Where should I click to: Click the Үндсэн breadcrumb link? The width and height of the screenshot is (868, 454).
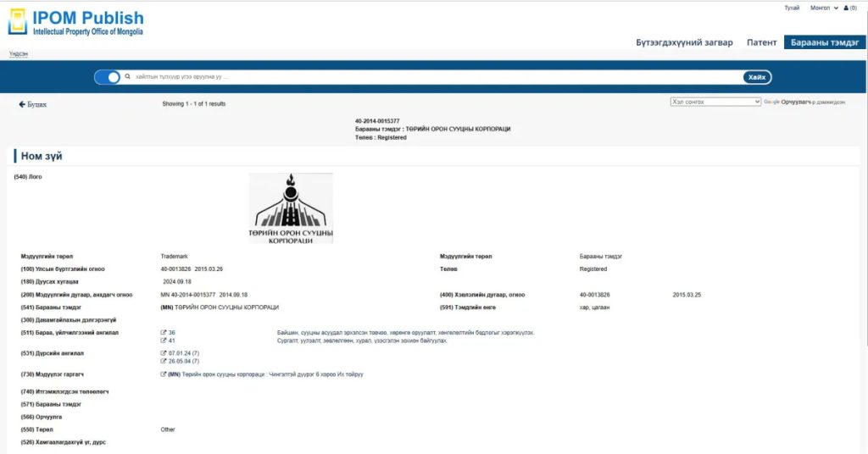click(19, 53)
